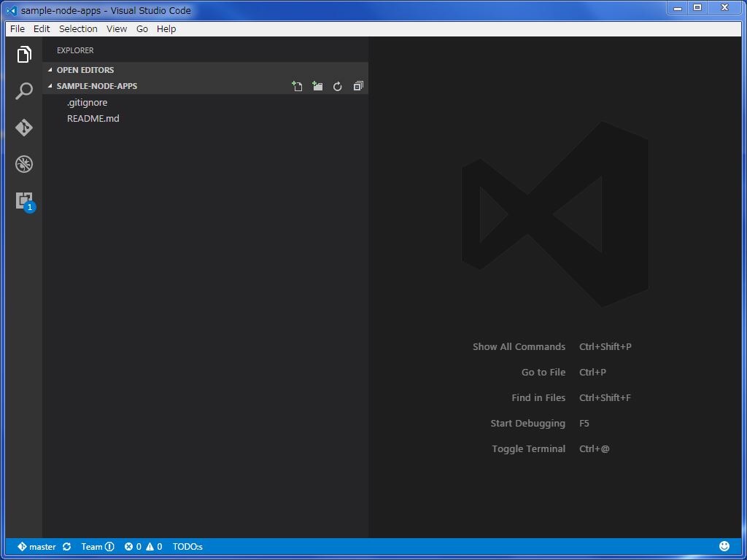
Task: Click the Show All Commands hint
Action: [519, 346]
